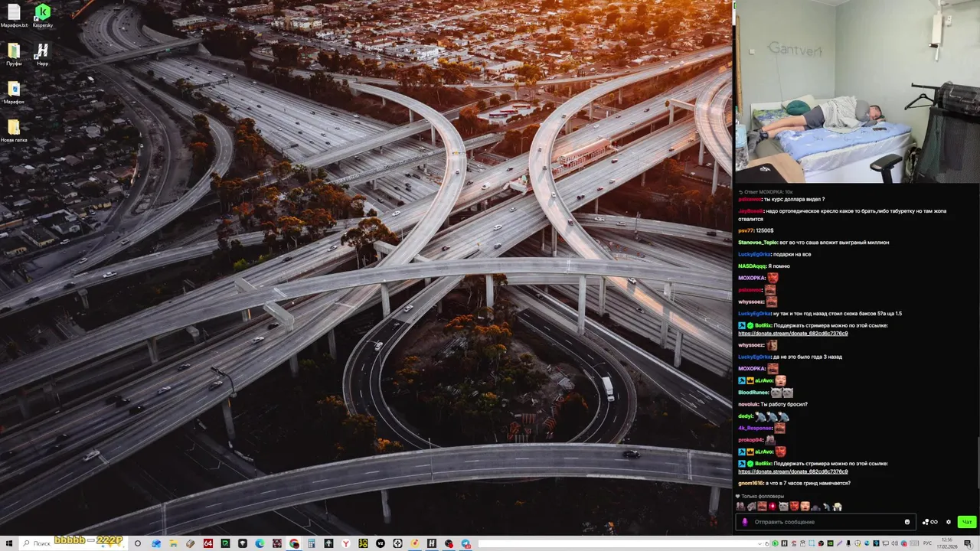980x551 pixels.
Task: Click the purple mic icon in chat input
Action: 744,522
